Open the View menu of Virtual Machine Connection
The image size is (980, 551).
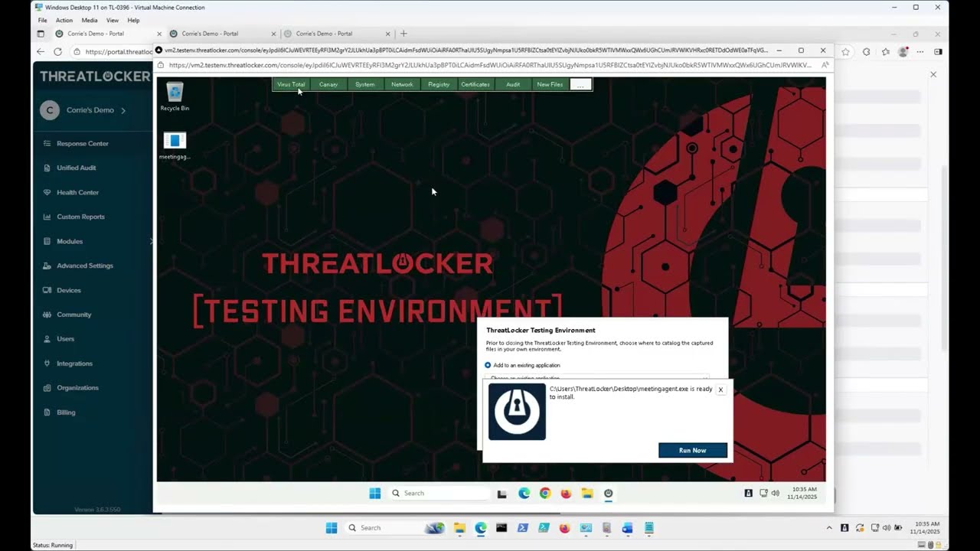click(x=113, y=21)
